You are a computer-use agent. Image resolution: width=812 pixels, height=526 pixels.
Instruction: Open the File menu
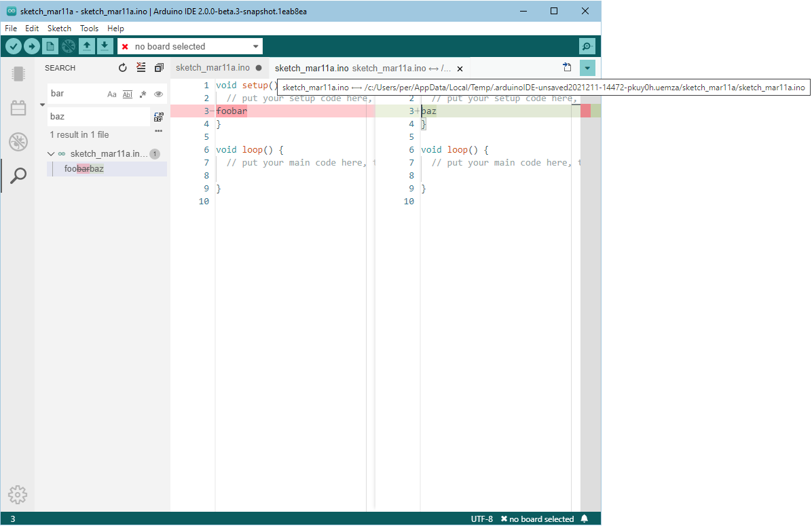point(11,29)
